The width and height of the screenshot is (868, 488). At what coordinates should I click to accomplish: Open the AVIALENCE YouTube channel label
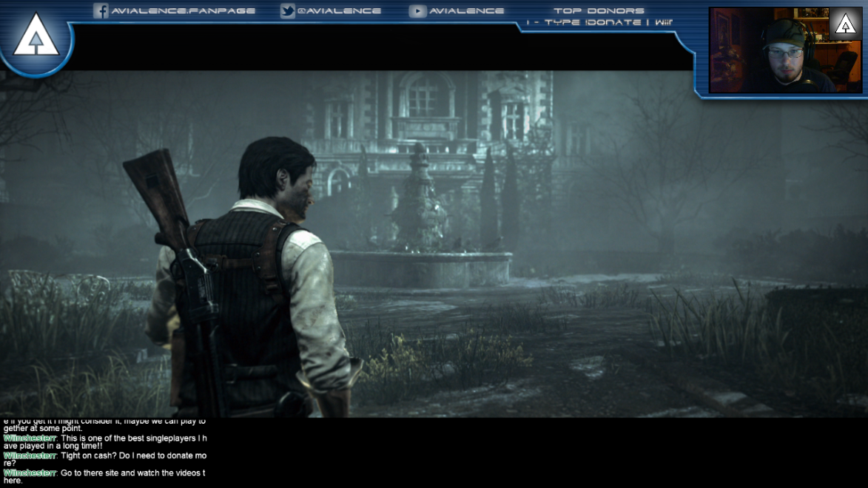(467, 10)
